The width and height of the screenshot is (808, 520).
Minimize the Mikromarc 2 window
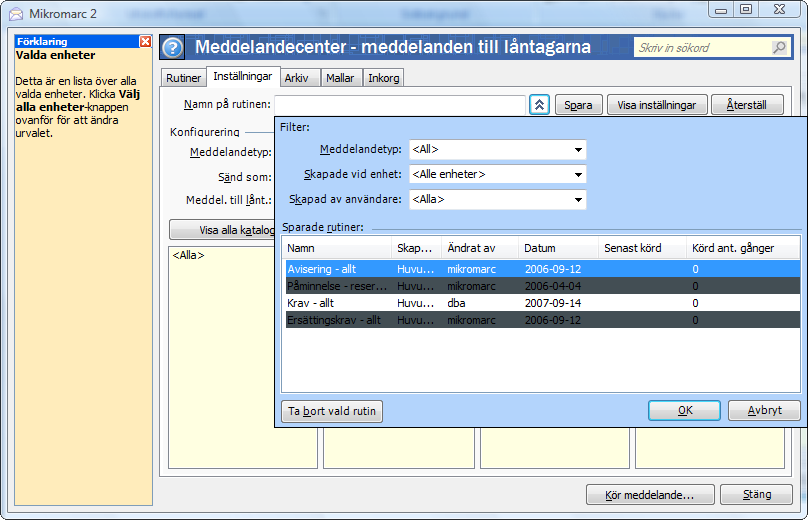(721, 9)
